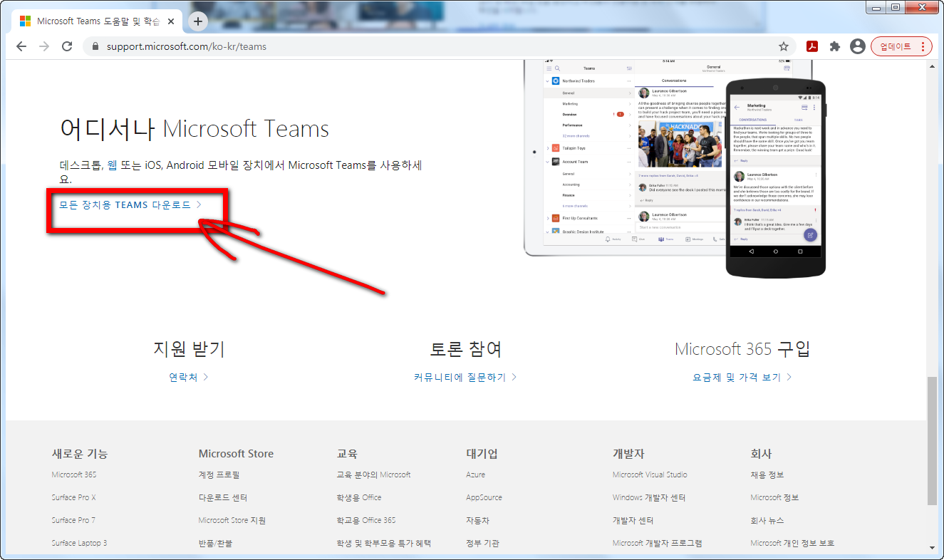Screen dimensions: 944x560
Task: Click the browser forward arrow
Action: (x=44, y=46)
